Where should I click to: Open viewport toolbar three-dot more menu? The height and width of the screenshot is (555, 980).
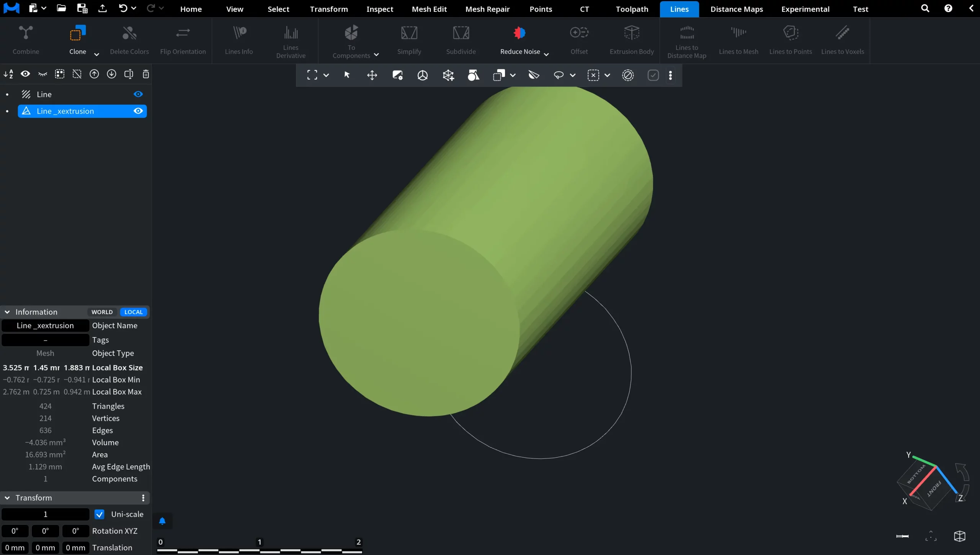tap(670, 75)
